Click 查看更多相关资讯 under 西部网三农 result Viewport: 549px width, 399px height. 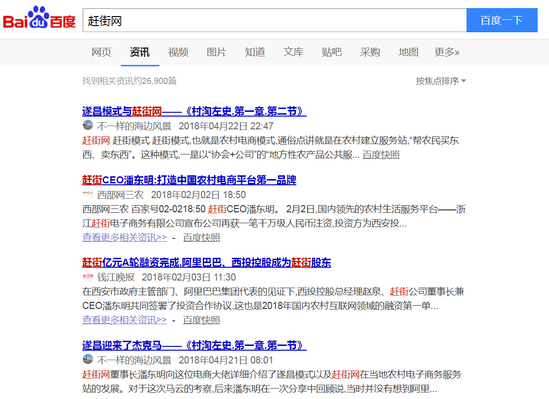click(x=125, y=237)
